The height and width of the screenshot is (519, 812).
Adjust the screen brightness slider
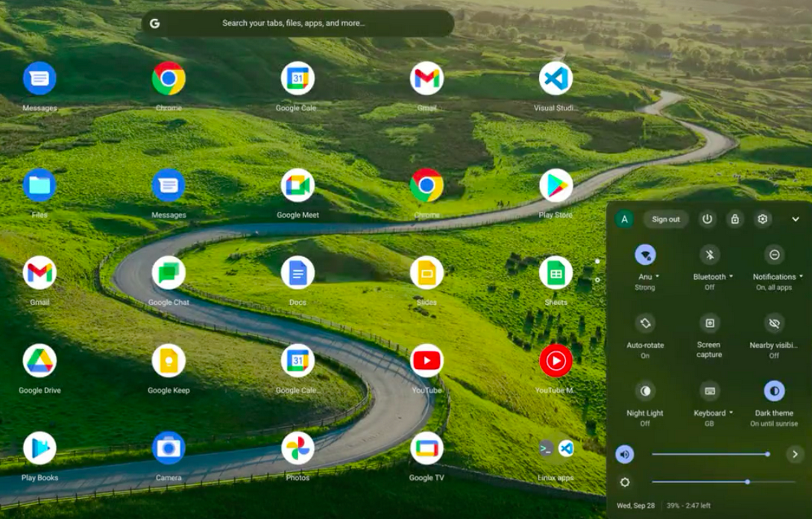723,482
